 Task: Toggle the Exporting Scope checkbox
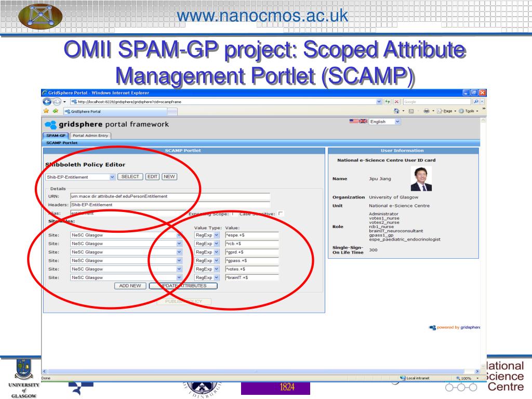click(x=234, y=214)
